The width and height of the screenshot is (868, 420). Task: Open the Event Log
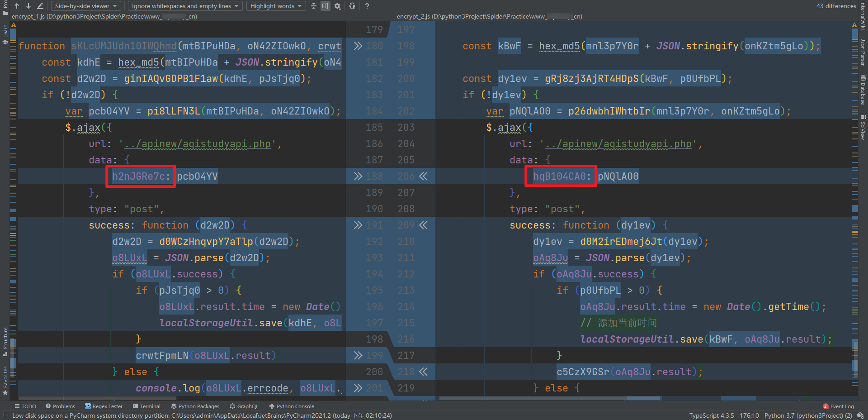[x=838, y=406]
